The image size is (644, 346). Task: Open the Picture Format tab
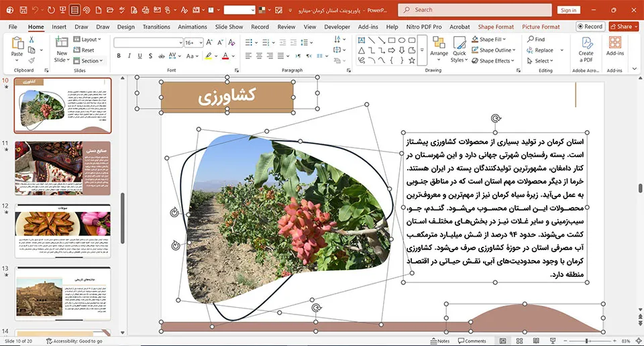point(541,27)
